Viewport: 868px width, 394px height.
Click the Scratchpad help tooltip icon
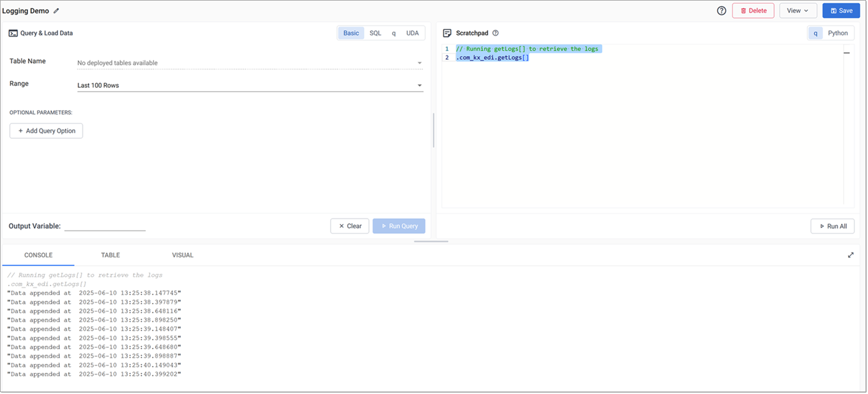(495, 32)
